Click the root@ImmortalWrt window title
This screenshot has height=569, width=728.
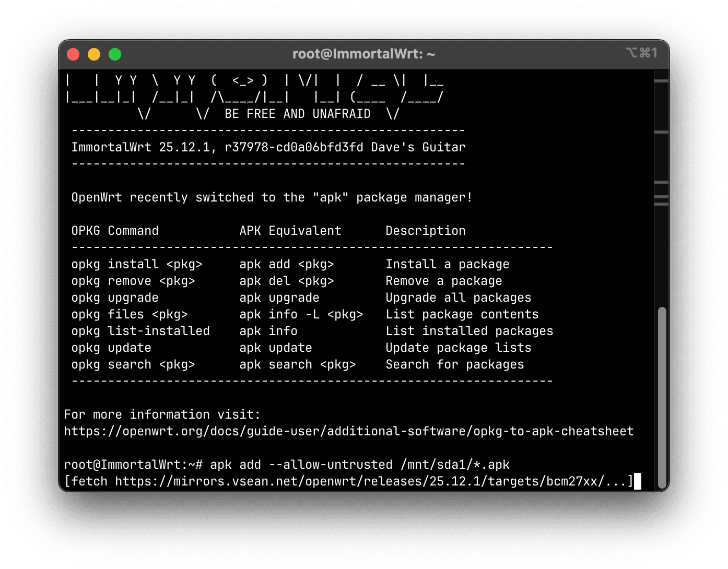pos(363,54)
